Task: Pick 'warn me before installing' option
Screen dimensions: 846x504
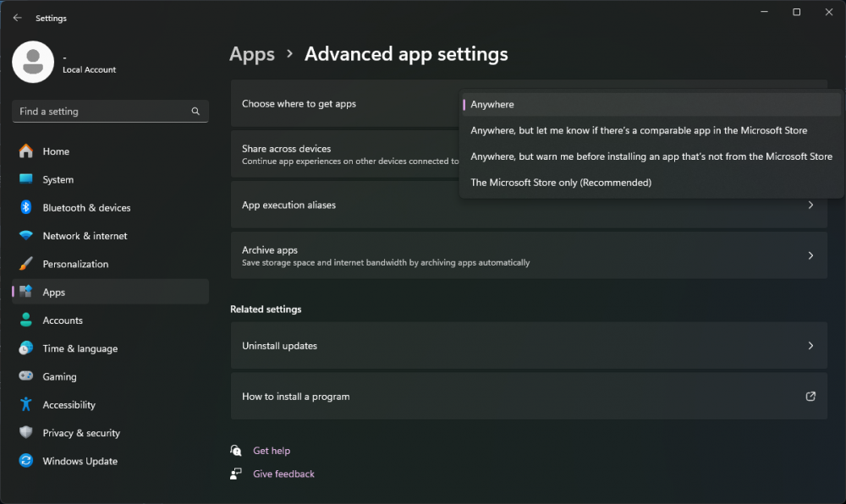Action: [x=651, y=156]
